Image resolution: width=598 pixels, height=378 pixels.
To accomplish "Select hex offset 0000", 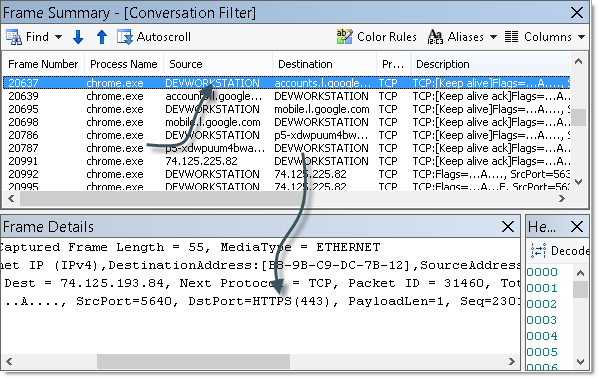I will click(542, 272).
